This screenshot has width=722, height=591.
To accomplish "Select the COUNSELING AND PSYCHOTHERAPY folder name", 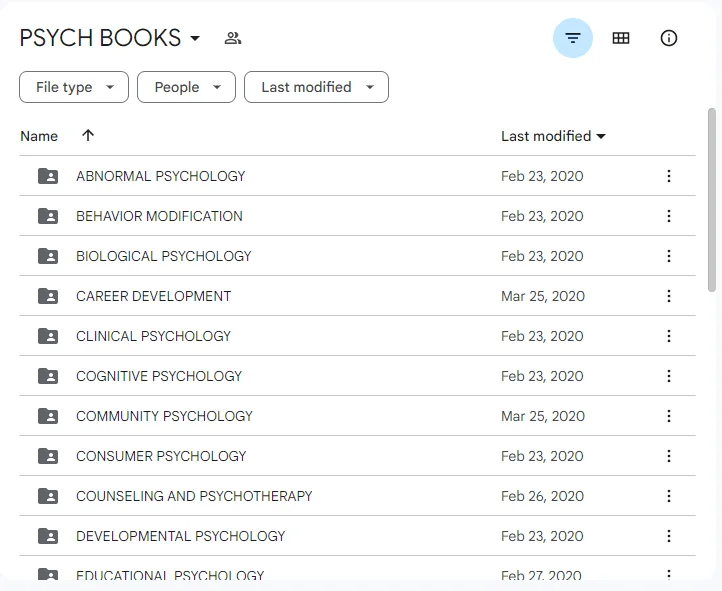I will 194,496.
